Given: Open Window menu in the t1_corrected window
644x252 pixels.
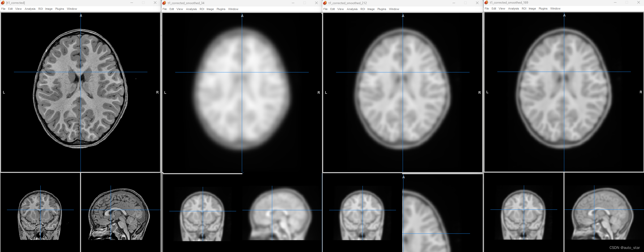Looking at the screenshot, I should click(x=72, y=9).
